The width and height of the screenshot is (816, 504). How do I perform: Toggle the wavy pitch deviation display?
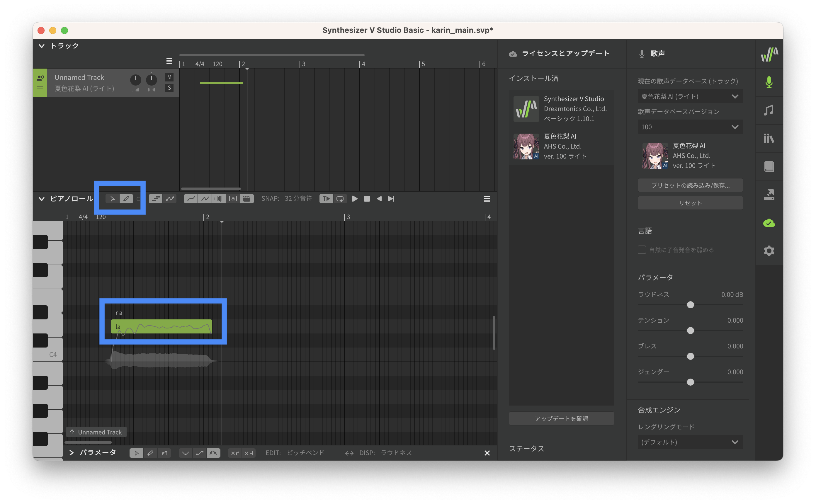coord(205,199)
